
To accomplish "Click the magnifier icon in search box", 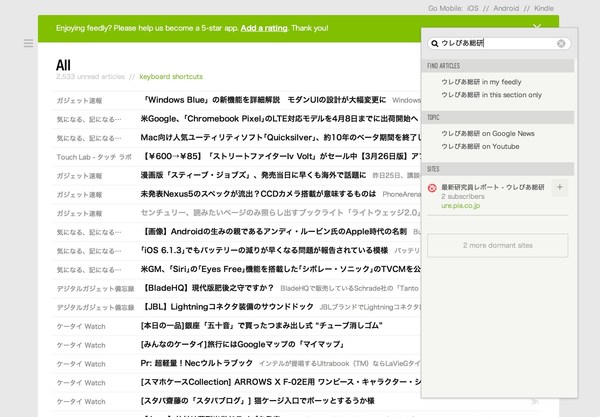I will click(x=436, y=44).
